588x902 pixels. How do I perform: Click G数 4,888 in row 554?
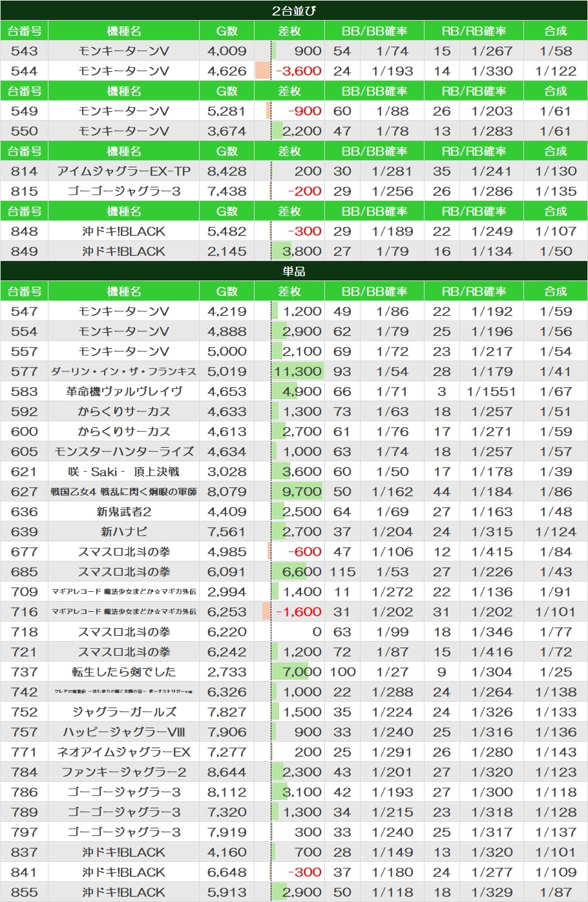(x=227, y=331)
